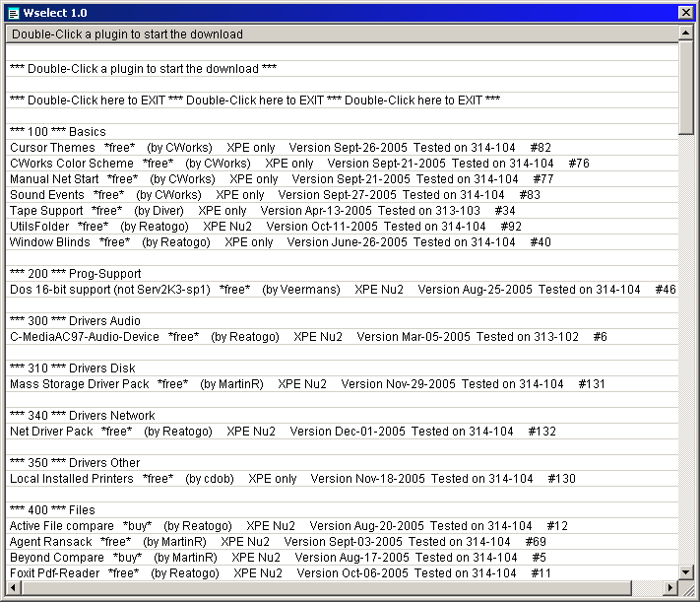Select the '*** 310 *** Drivers Disk' header row

(342, 368)
